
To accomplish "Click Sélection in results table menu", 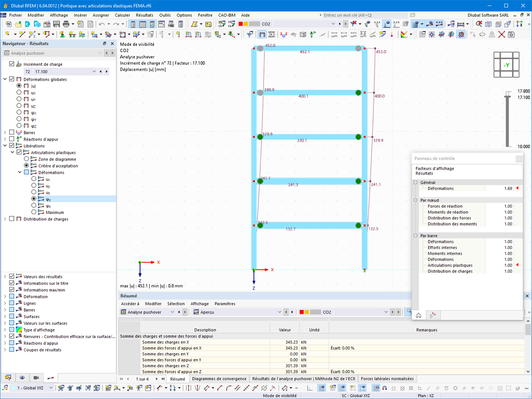I will [176, 304].
